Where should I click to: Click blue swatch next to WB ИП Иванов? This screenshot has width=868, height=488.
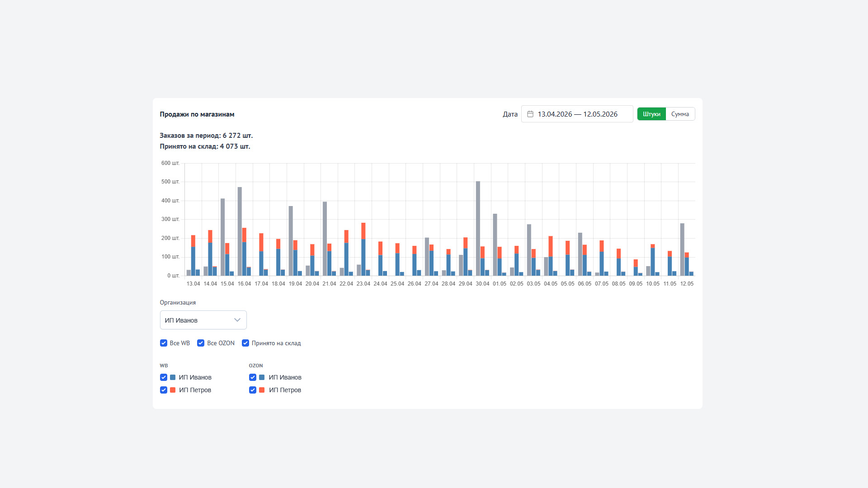pos(173,377)
